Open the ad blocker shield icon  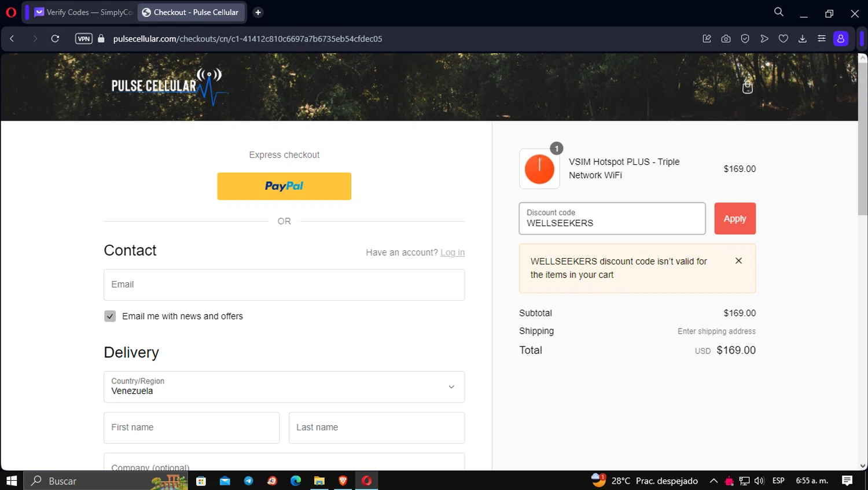click(x=745, y=39)
